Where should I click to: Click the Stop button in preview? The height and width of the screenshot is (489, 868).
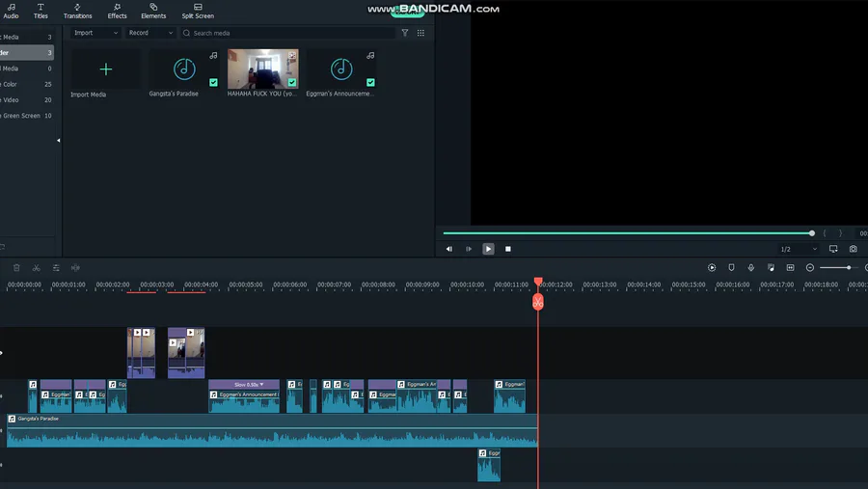[508, 249]
